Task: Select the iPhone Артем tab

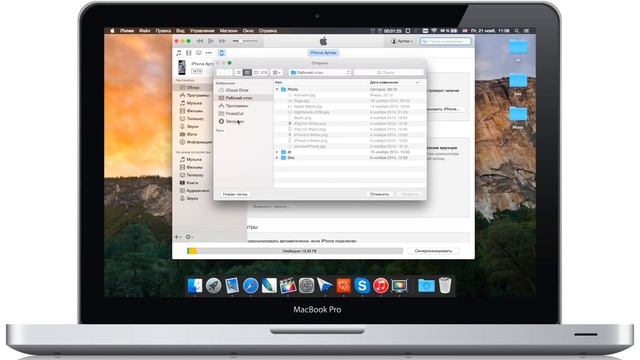Action: tap(323, 53)
